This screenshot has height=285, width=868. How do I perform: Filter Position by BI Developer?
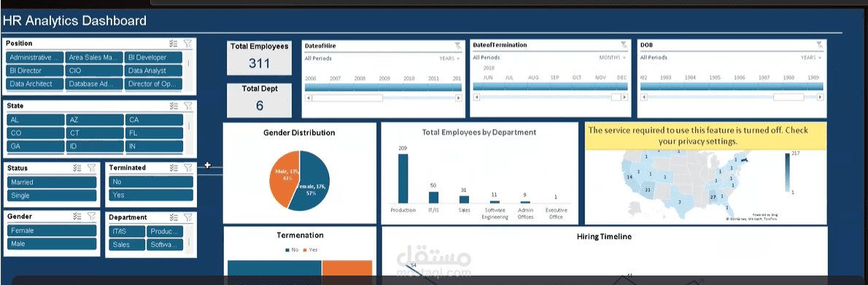[154, 58]
